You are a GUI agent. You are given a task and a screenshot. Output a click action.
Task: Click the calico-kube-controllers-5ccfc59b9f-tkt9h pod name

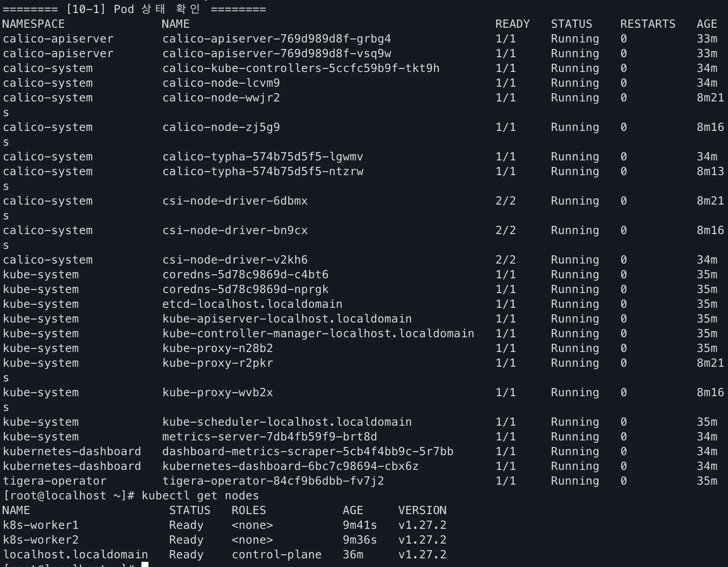coord(301,68)
